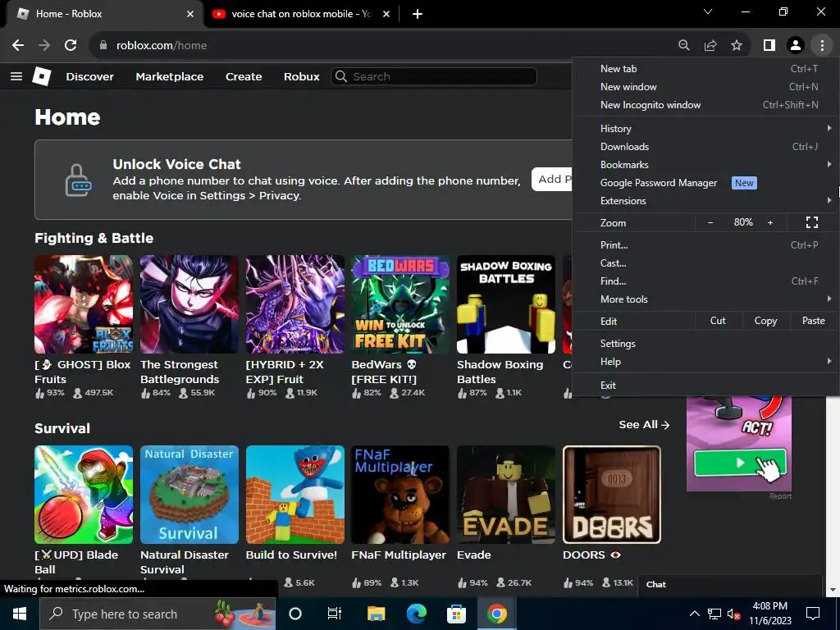Open the tab search chevron
840x630 pixels.
[708, 11]
